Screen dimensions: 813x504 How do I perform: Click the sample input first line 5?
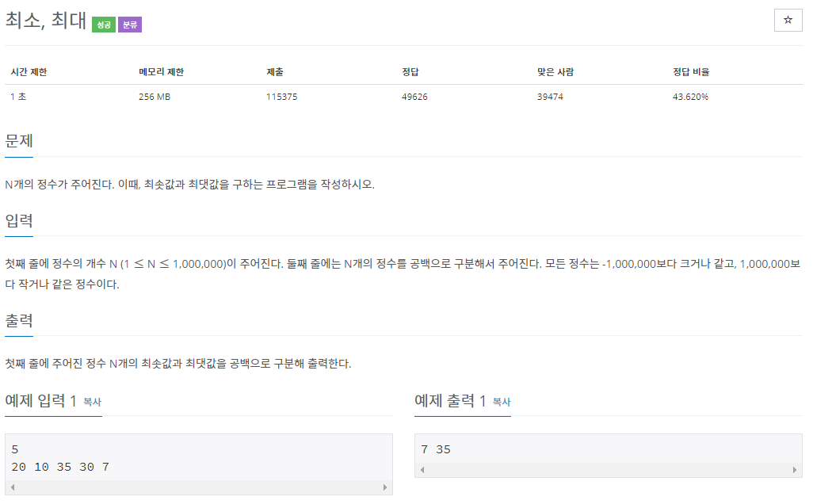pyautogui.click(x=14, y=449)
